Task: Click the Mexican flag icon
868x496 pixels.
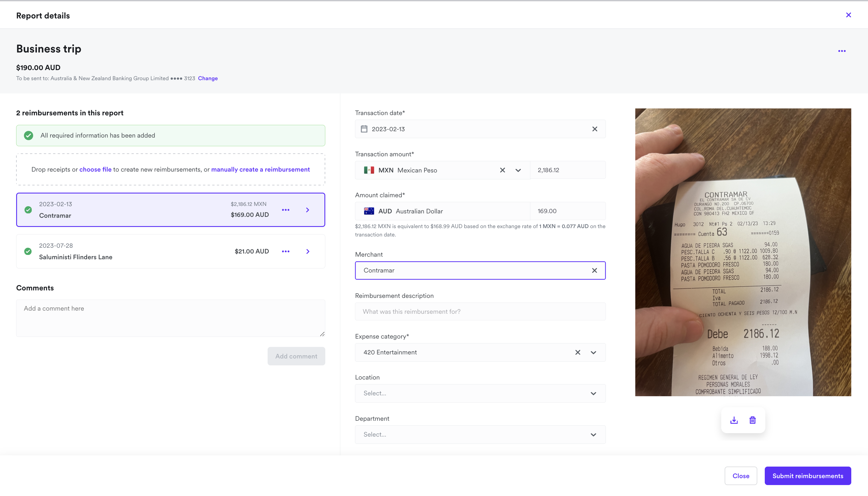Action: [369, 170]
